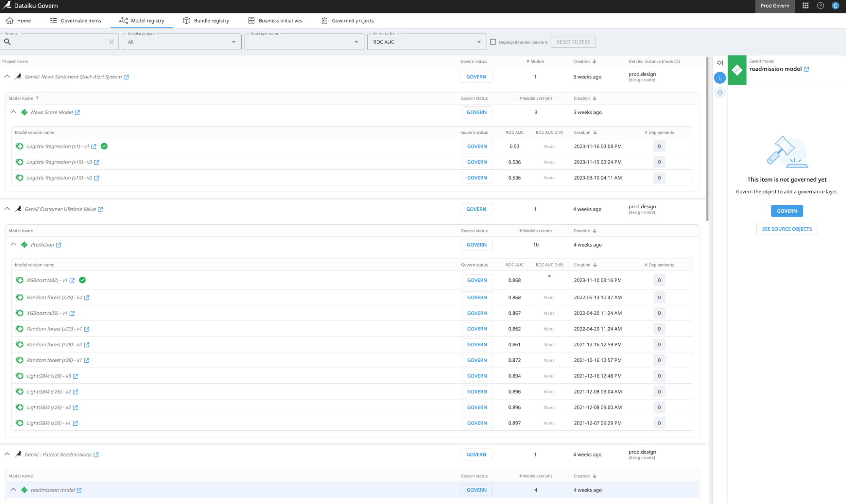Viewport: 846px width, 504px height.
Task: Open the applications grid icon top right
Action: (x=805, y=6)
